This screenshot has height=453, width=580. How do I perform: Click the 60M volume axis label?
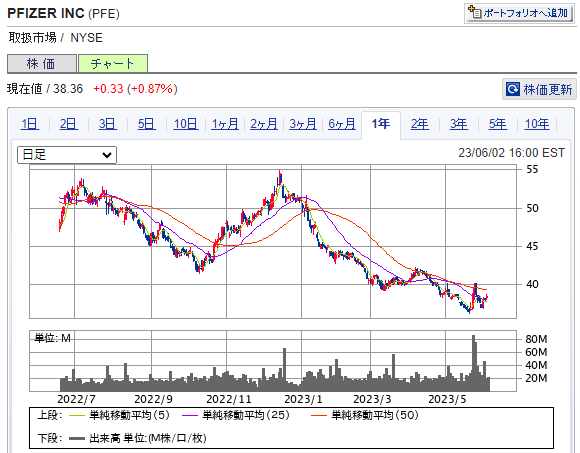coord(536,352)
